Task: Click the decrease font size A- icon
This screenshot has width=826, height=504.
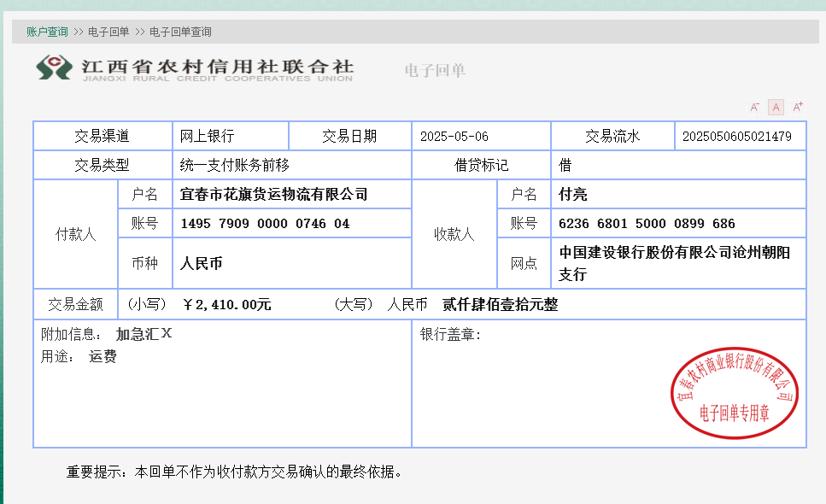Action: [754, 107]
